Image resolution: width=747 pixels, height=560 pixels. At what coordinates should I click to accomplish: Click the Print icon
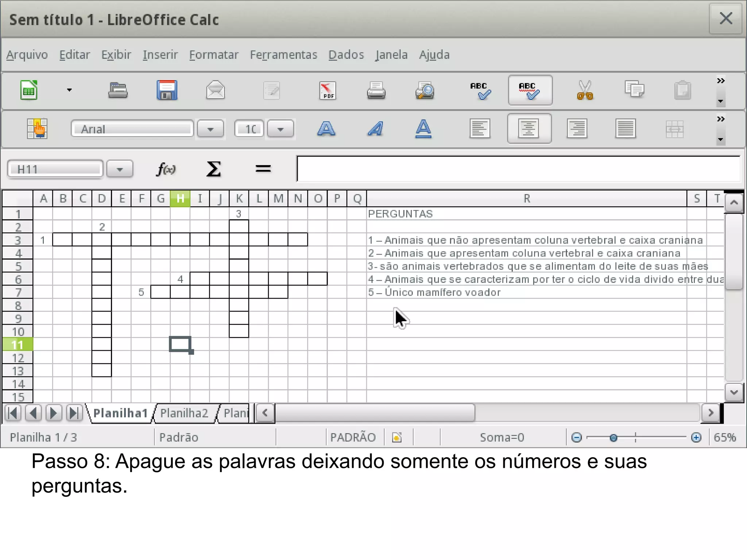click(376, 90)
